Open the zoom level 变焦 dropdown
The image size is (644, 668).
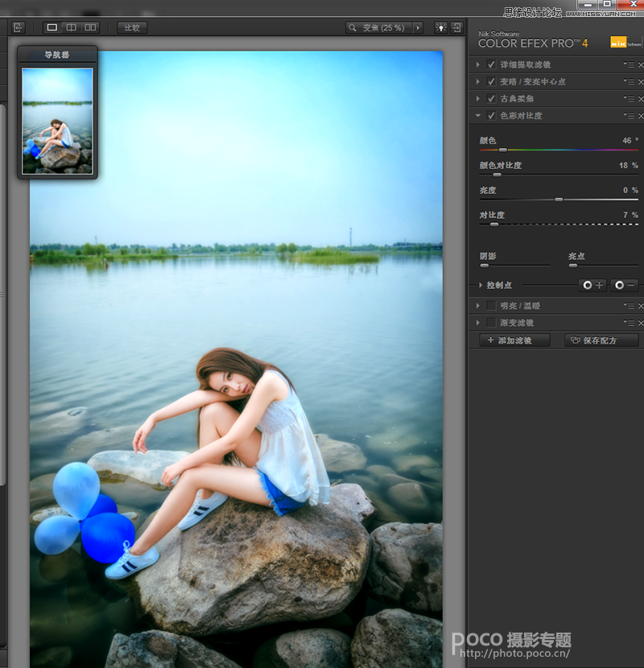pos(418,27)
